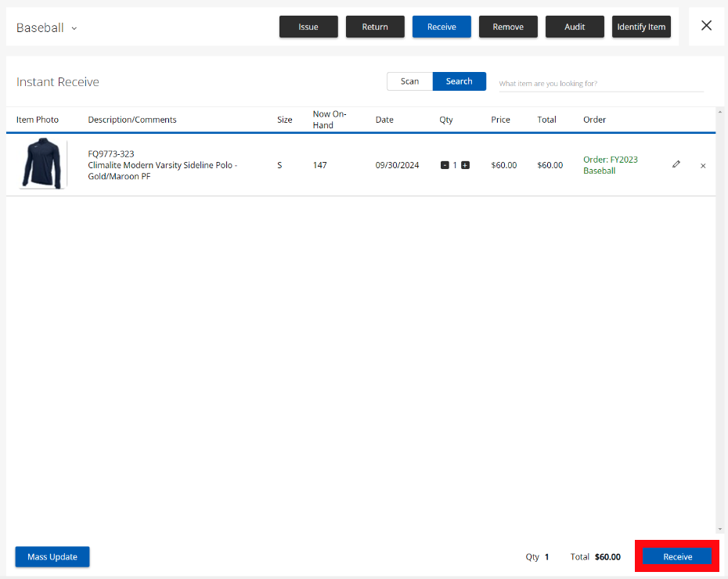Viewport: 728px width, 579px height.
Task: Increase quantity with the plus icon
Action: tap(465, 165)
